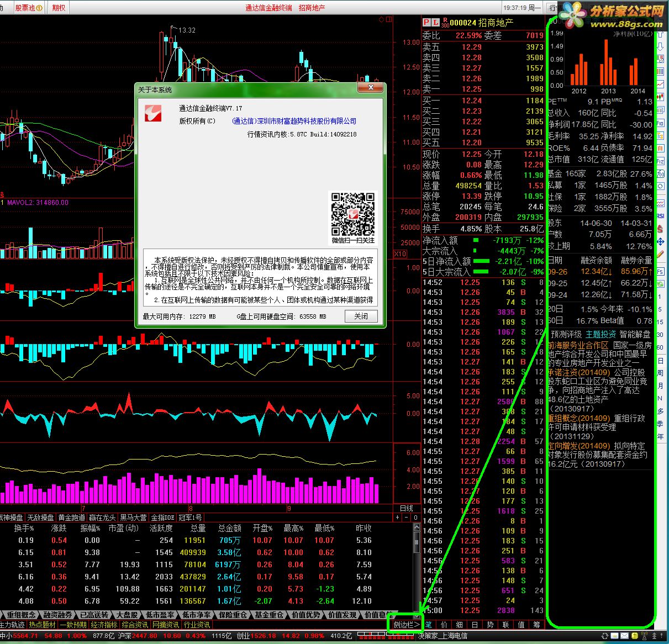This screenshot has height=644, width=669.
Task: Select the 黄金跑道 indicator tab
Action: pos(71,518)
